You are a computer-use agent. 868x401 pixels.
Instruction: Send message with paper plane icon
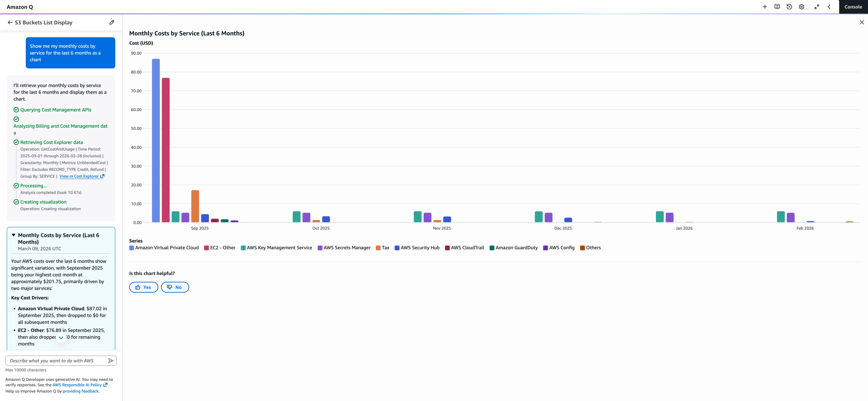[x=111, y=361]
